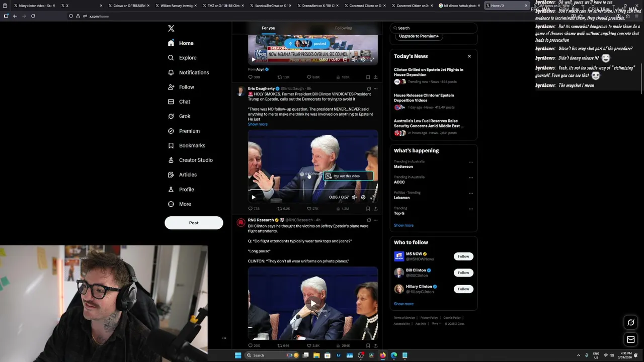Open options for ACCC trend

click(471, 178)
